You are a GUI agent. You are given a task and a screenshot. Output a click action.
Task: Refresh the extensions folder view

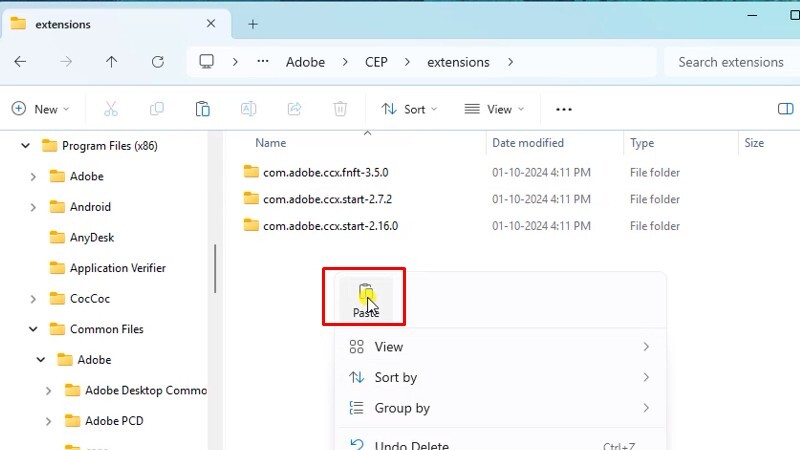tap(158, 62)
